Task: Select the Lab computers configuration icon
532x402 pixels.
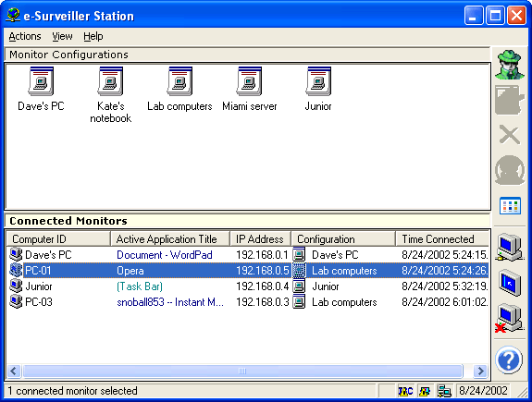Action: (x=179, y=81)
